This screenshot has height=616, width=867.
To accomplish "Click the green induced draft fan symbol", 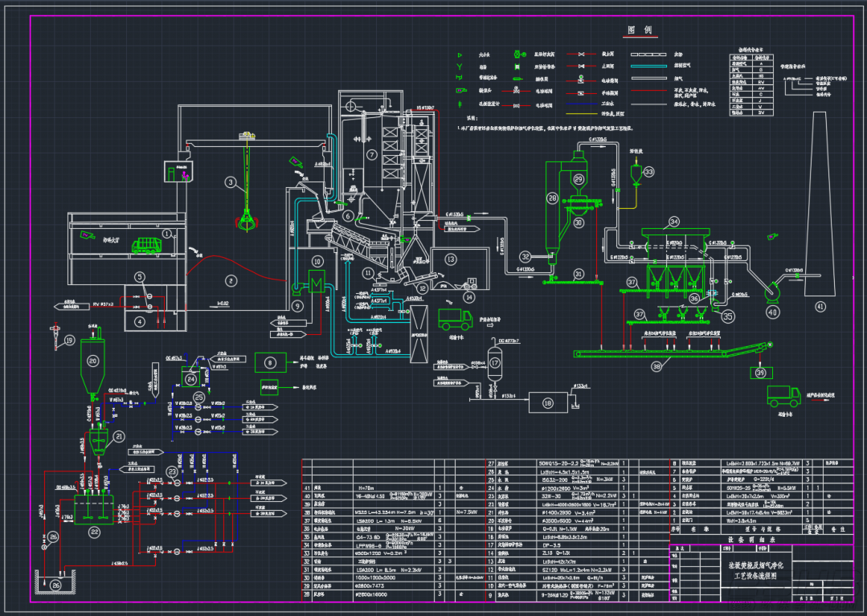I will [772, 292].
